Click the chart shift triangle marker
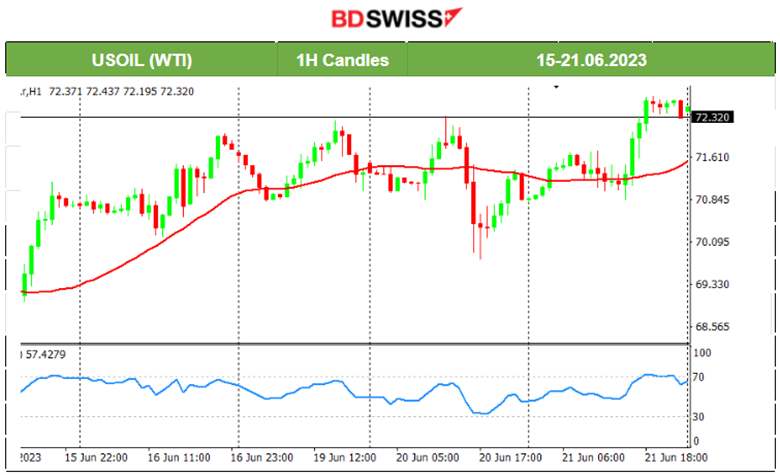This screenshot has width=780, height=475. (557, 89)
